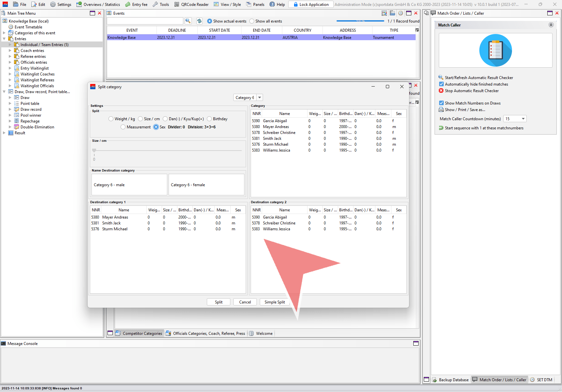This screenshot has height=392, width=562.
Task: Click the refresh icon beside Events search
Action: [199, 21]
